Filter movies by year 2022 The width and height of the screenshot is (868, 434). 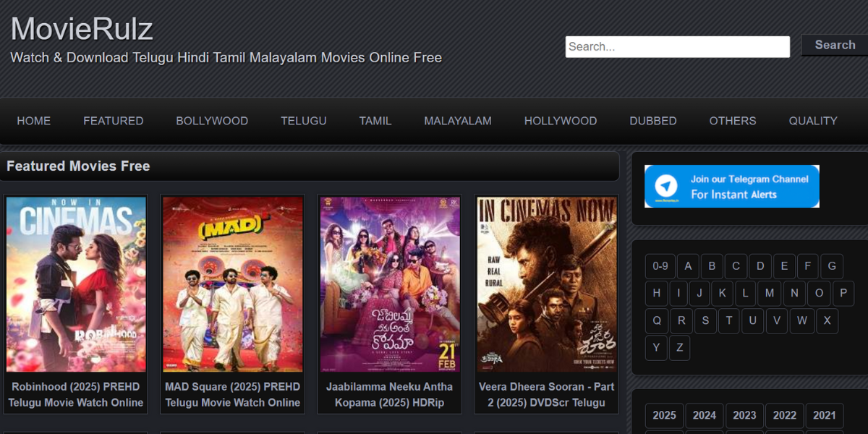(x=784, y=415)
